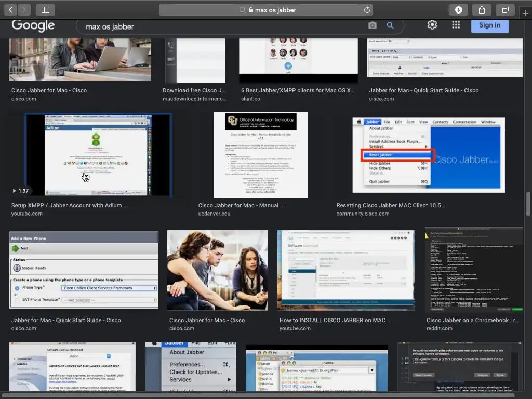The height and width of the screenshot is (399, 532).
Task: Click the 'Cisco Jabber for Mac - Cisco' title in the top row
Action: click(49, 90)
